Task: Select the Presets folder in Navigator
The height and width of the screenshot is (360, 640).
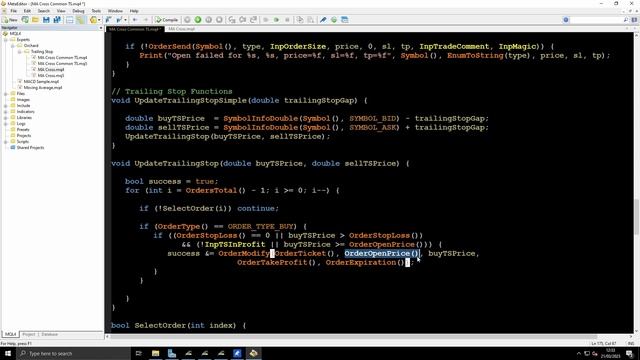Action: 23,129
